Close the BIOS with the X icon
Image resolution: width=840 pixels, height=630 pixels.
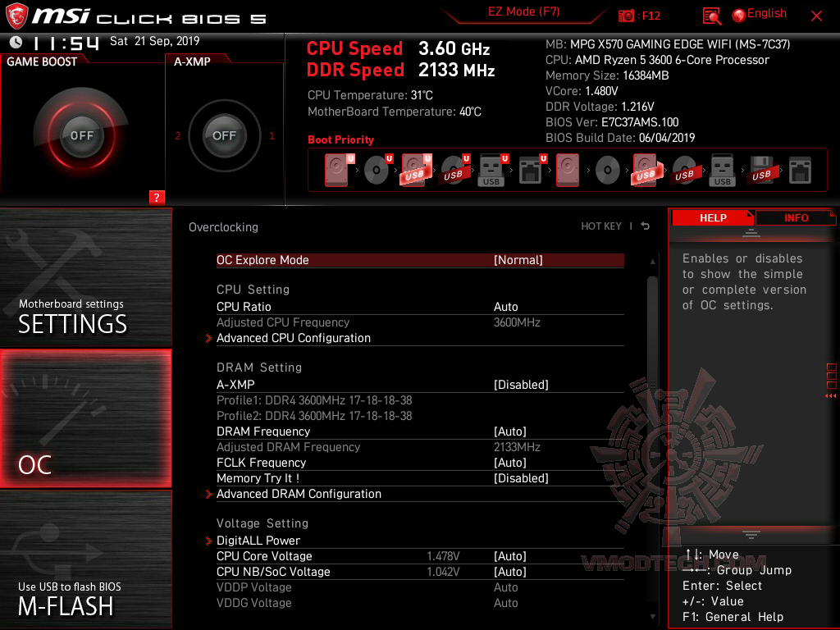click(x=816, y=16)
